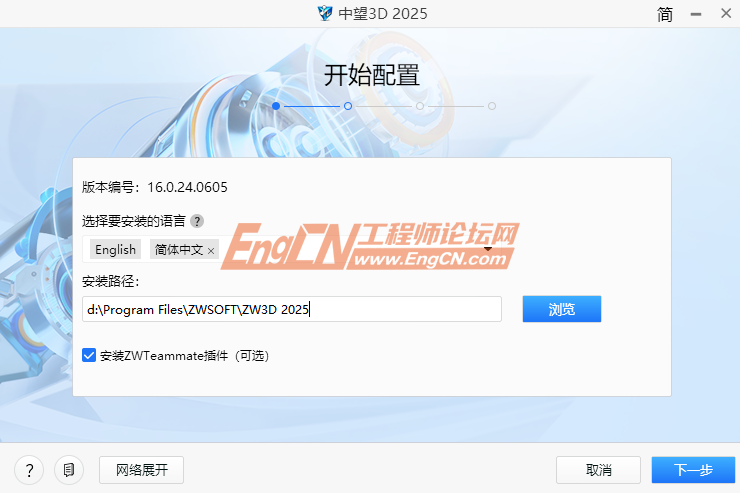
Task: Switch installer language via the 简 button
Action: pos(665,14)
